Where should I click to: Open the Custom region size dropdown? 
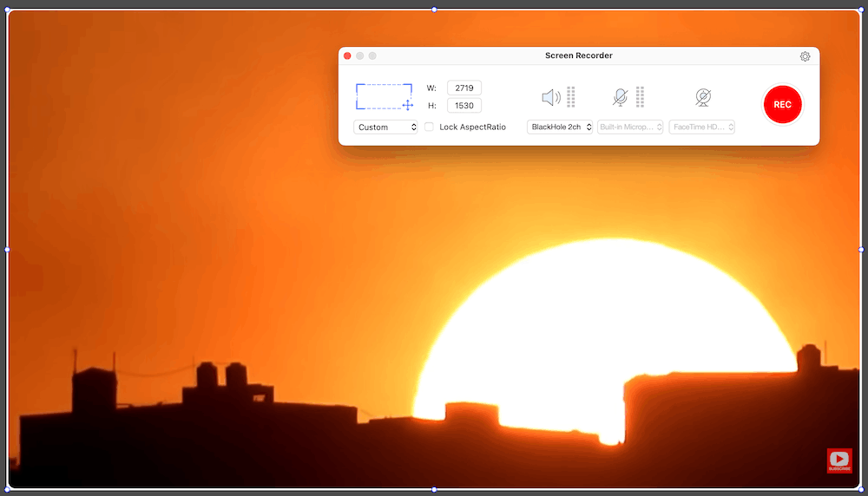(x=385, y=127)
